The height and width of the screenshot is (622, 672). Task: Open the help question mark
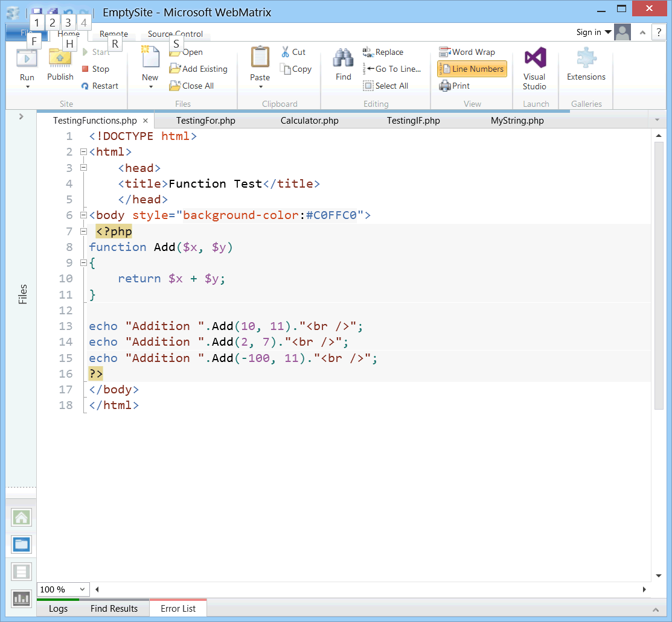click(x=659, y=33)
